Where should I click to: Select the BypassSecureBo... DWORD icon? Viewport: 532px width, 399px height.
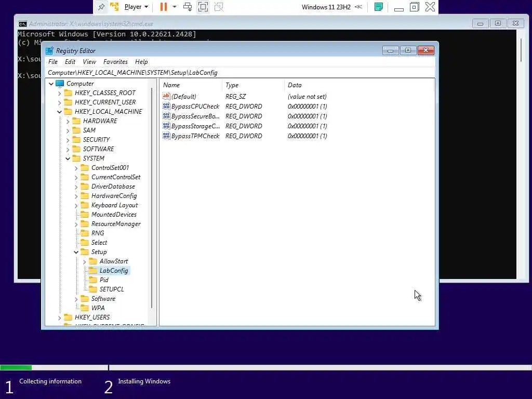(x=166, y=116)
